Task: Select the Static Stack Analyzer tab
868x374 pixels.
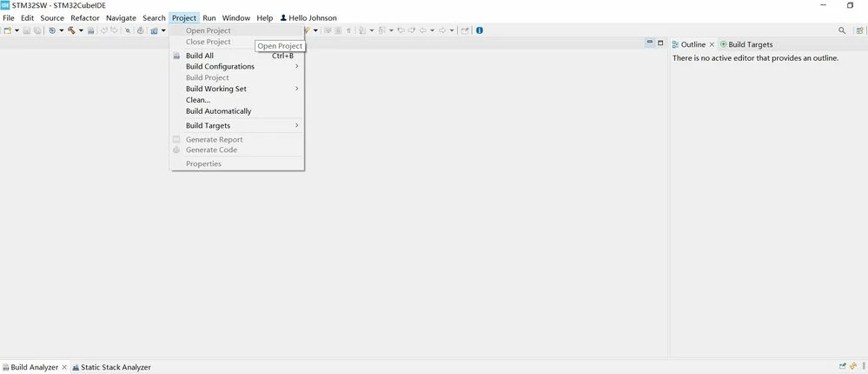Action: tap(111, 367)
